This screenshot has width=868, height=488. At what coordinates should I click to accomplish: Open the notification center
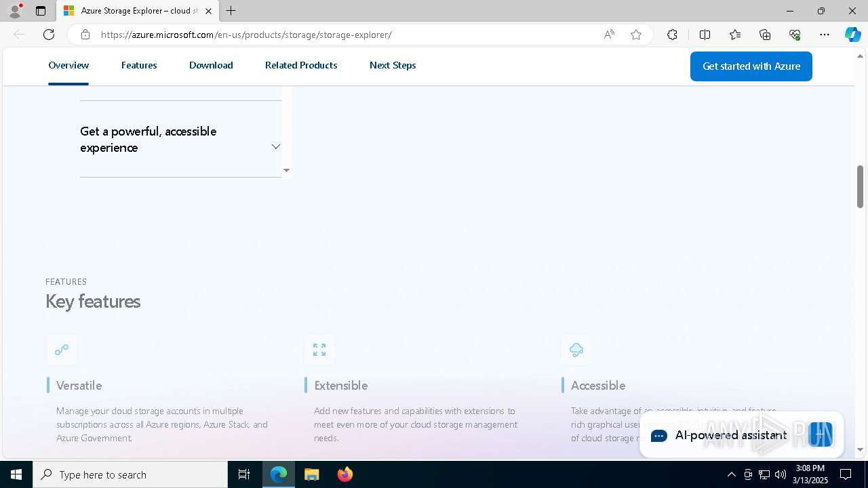tap(846, 474)
